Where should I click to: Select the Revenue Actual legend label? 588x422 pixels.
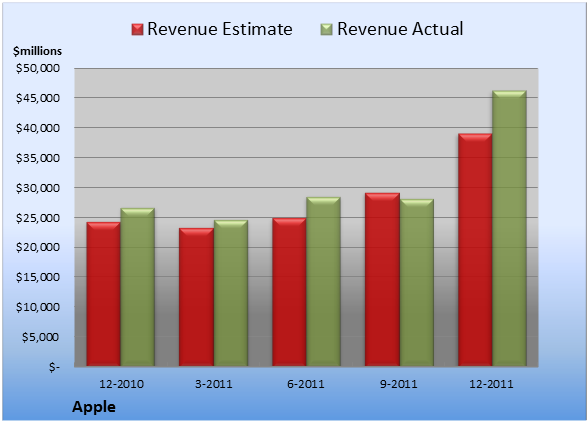click(400, 29)
